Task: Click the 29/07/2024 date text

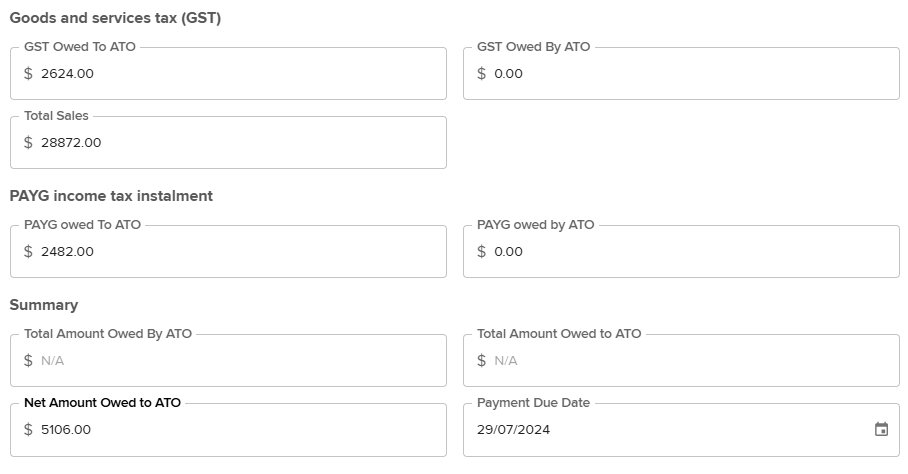Action: (513, 429)
